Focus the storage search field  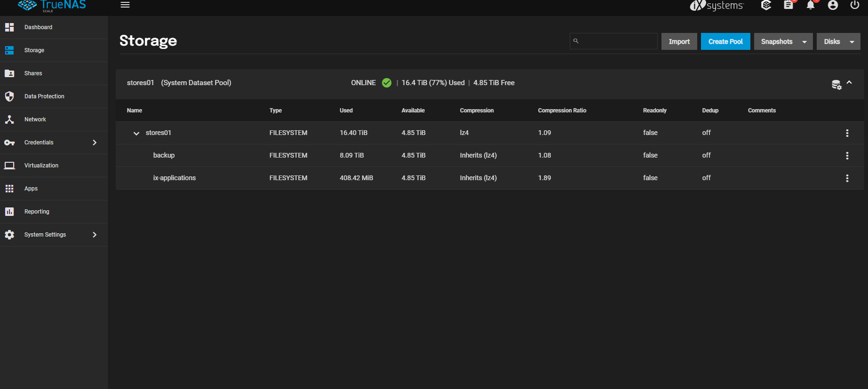pyautogui.click(x=617, y=41)
